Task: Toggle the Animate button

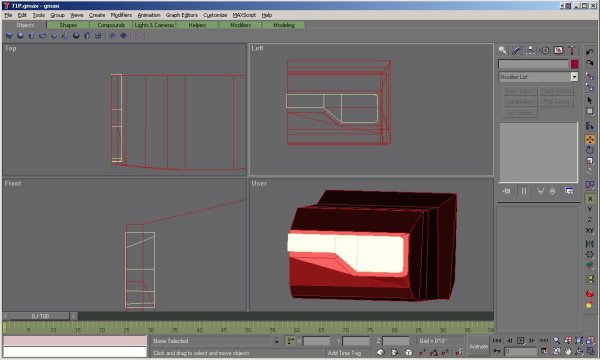Action: [x=478, y=346]
